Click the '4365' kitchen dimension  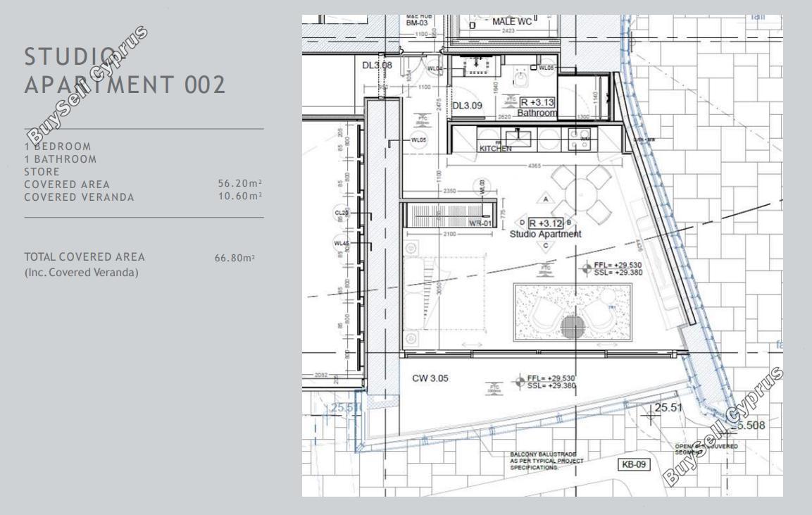(534, 166)
